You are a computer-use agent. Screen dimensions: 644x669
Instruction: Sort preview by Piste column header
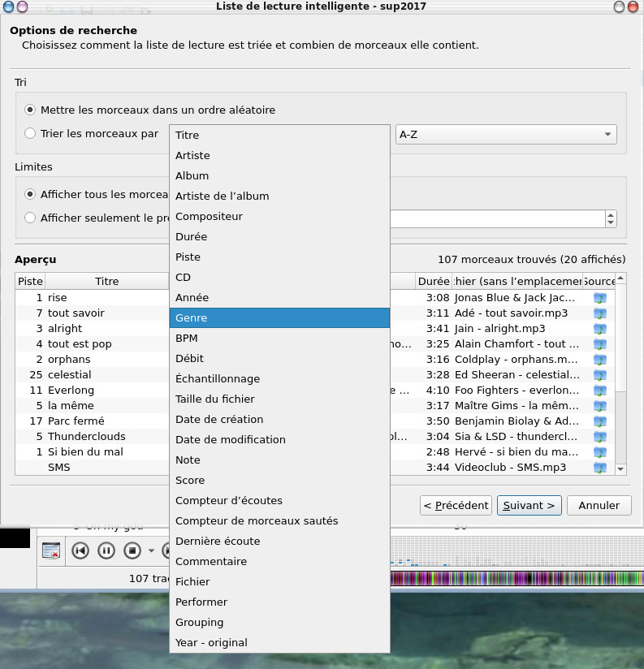(30, 281)
